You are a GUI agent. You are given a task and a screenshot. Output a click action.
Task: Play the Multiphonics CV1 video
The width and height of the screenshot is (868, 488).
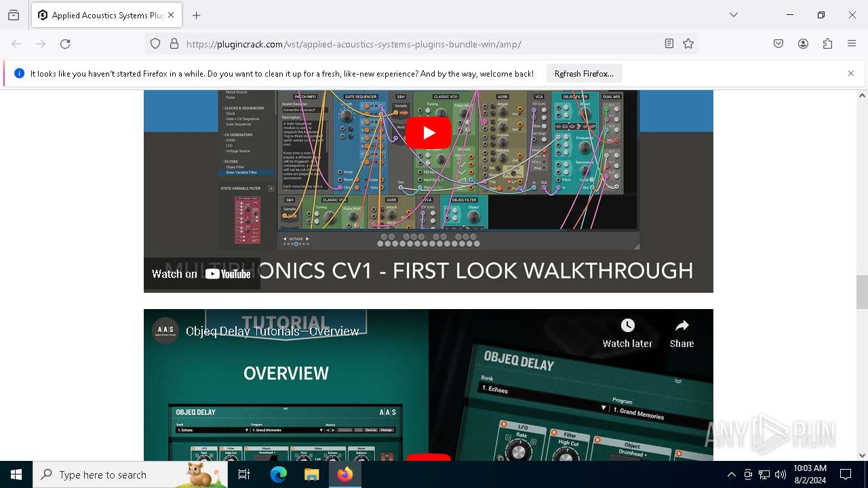[x=429, y=133]
